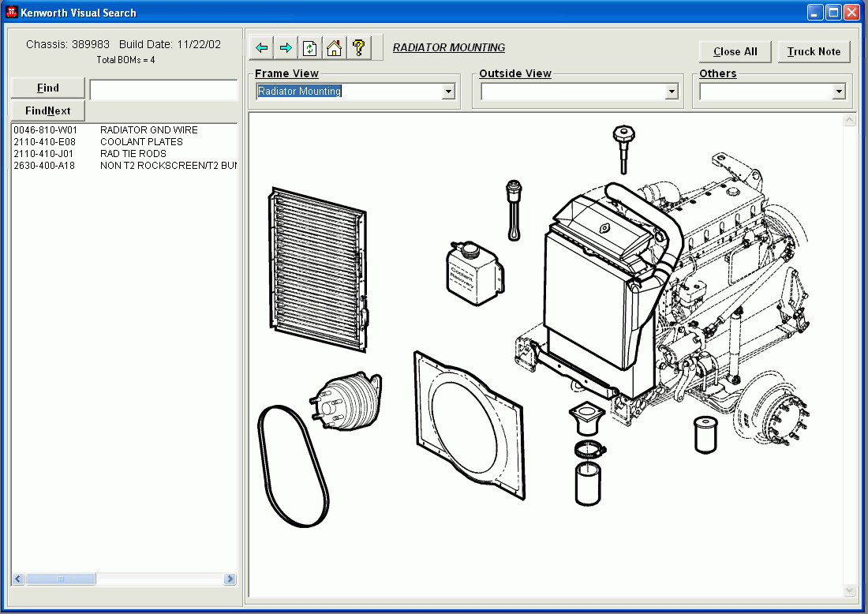Image resolution: width=868 pixels, height=614 pixels.
Task: Select the coolant recovery tank in diagram
Action: [472, 272]
